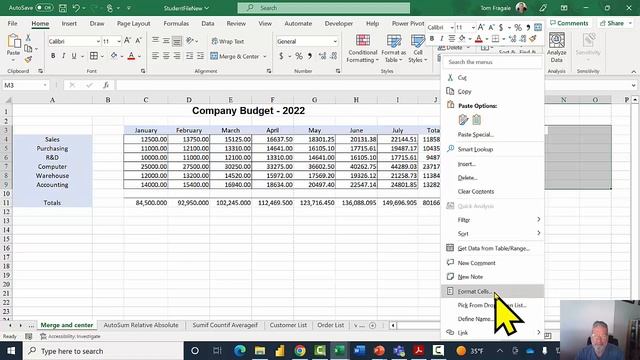Image resolution: width=640 pixels, height=360 pixels.
Task: Add a new sheet with plus icon
Action: click(372, 325)
